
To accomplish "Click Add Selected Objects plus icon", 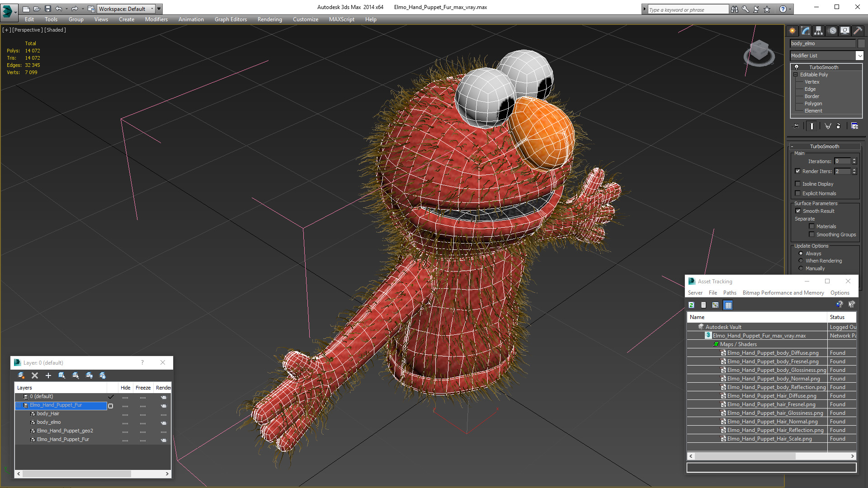I will 48,375.
